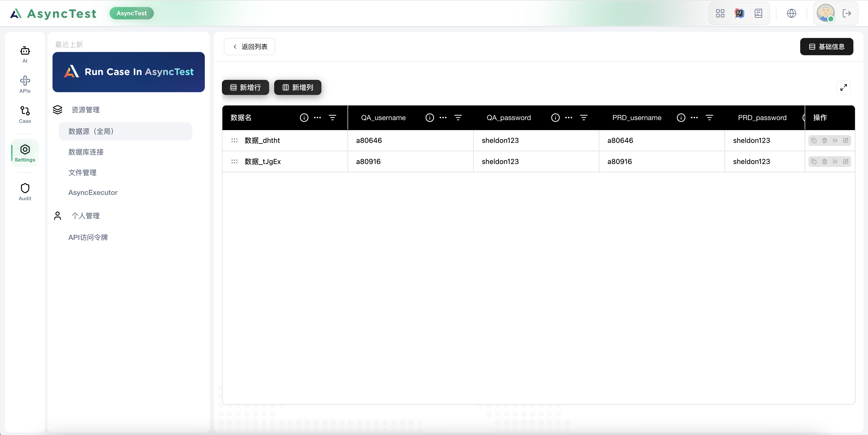The height and width of the screenshot is (435, 868).
Task: Open more options for QA_password column
Action: tap(569, 118)
